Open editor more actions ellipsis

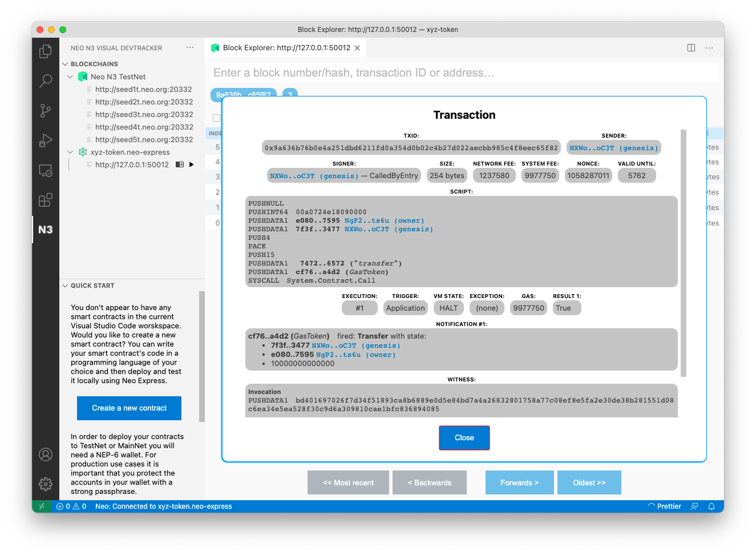click(x=709, y=48)
